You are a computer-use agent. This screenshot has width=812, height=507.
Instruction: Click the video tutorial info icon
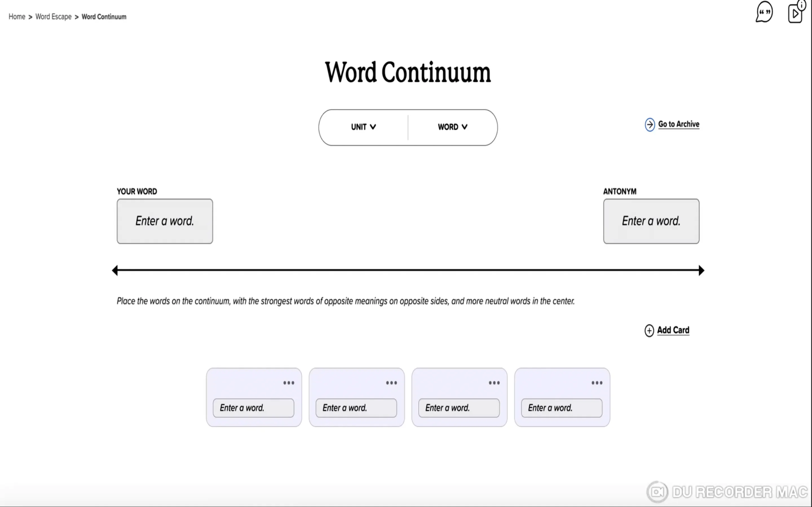point(796,13)
